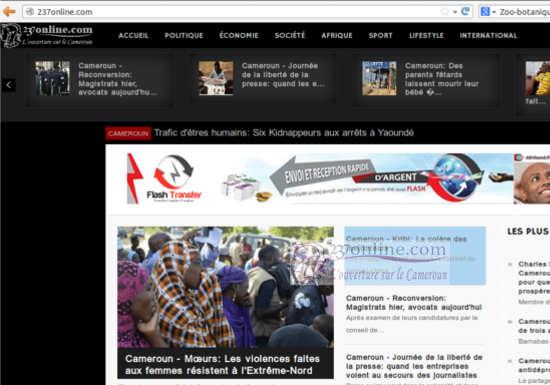
Task: Open Trafic d'êtres humains headline link
Action: (x=284, y=133)
